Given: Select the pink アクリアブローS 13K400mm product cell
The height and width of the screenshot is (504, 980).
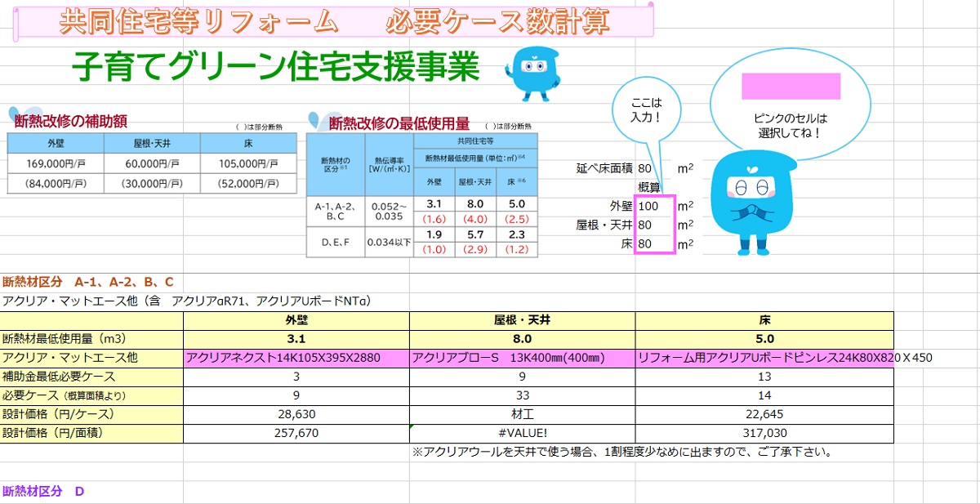Looking at the screenshot, I should coord(522,357).
